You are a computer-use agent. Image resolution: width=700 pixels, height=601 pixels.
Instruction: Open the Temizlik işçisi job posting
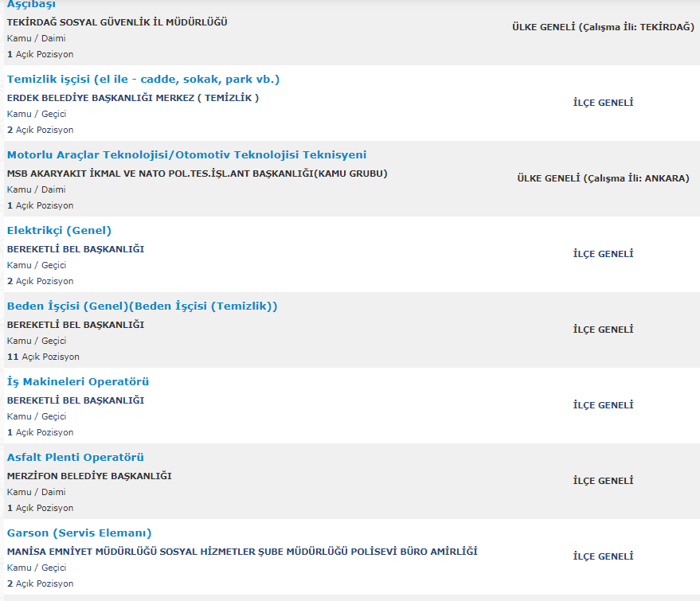(143, 79)
